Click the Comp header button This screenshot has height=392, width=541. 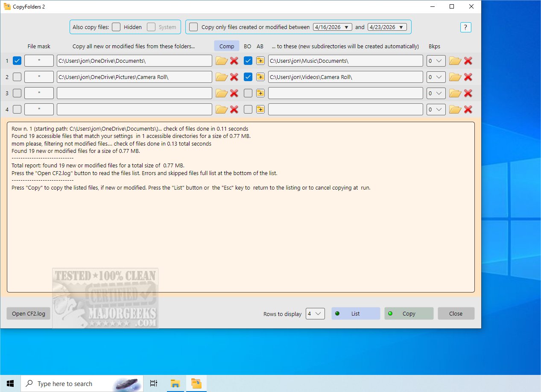pyautogui.click(x=227, y=46)
